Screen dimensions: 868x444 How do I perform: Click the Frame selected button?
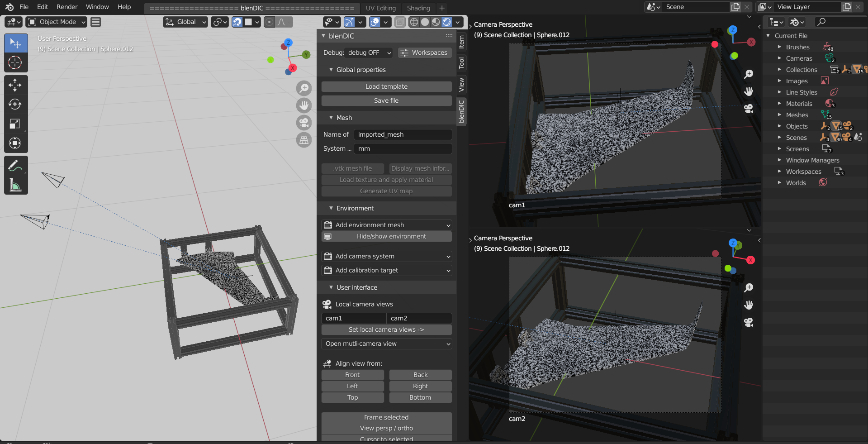(x=387, y=417)
